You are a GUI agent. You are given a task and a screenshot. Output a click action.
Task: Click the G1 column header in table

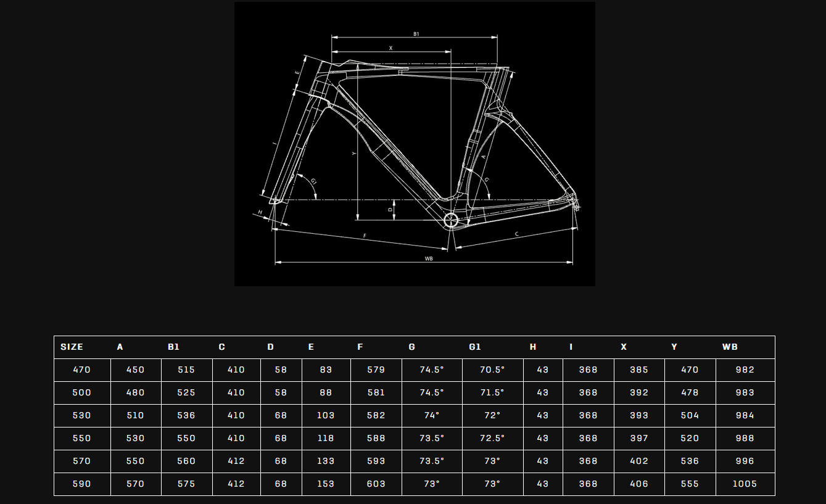tap(474, 347)
